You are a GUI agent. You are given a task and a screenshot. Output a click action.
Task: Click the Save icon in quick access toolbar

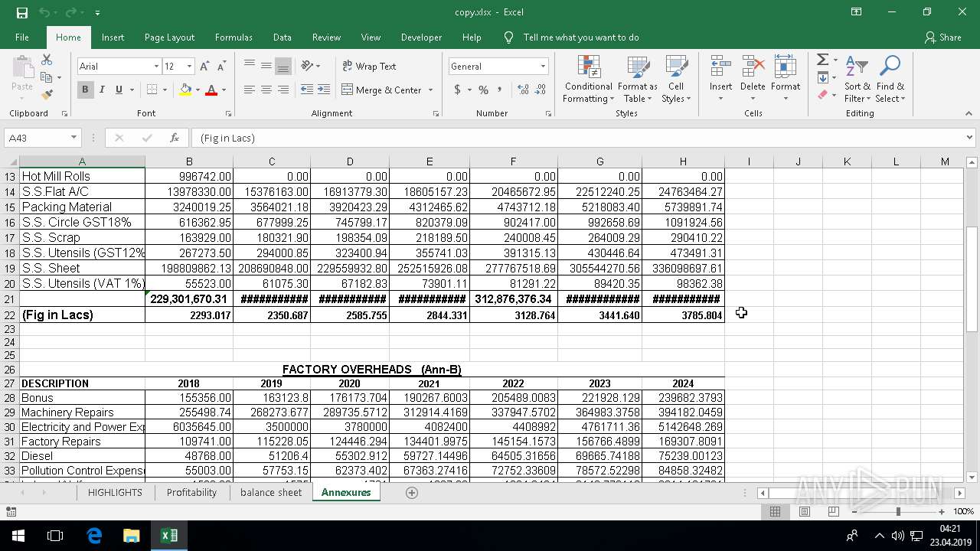pyautogui.click(x=21, y=12)
